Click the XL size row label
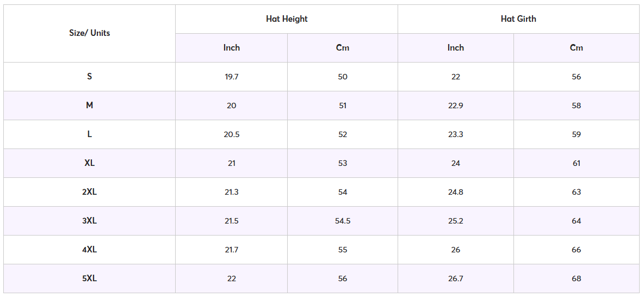The width and height of the screenshot is (644, 297). [x=90, y=163]
